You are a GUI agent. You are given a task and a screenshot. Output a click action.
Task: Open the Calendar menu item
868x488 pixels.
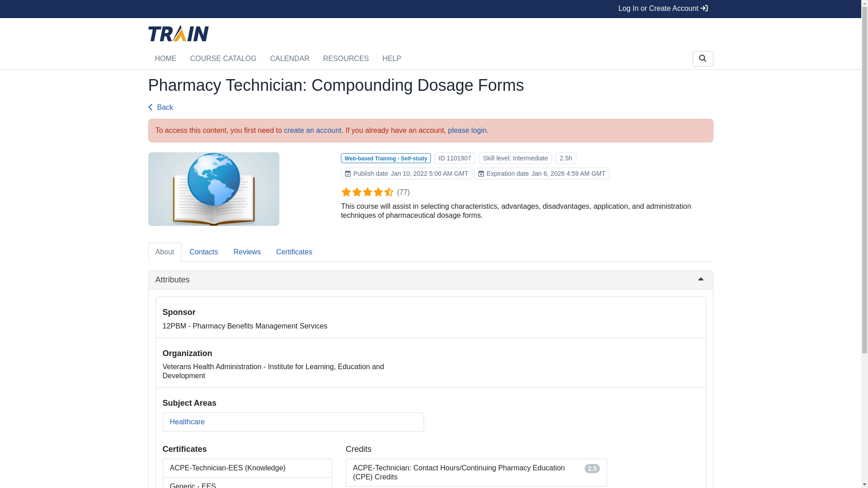[289, 59]
